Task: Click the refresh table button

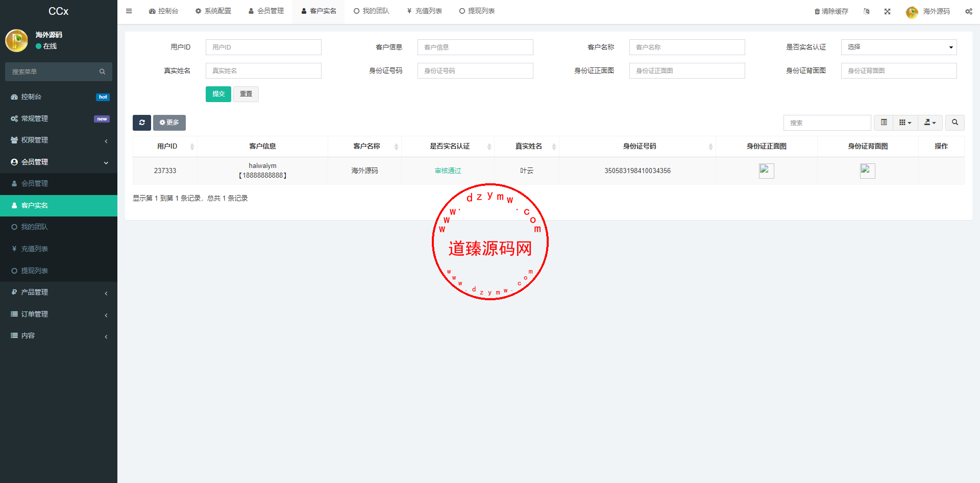Action: (142, 123)
